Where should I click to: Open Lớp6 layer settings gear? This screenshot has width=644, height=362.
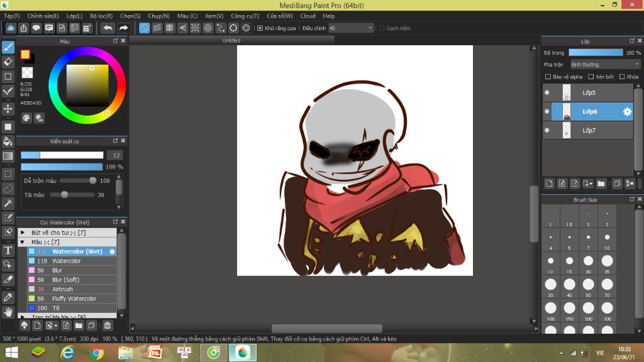click(627, 112)
